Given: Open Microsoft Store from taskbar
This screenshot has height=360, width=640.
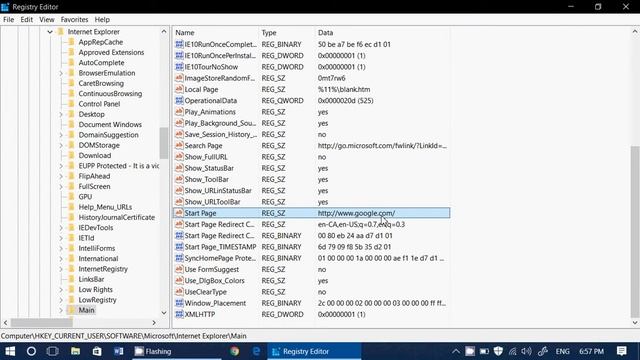Looking at the screenshot, I should tap(97, 351).
